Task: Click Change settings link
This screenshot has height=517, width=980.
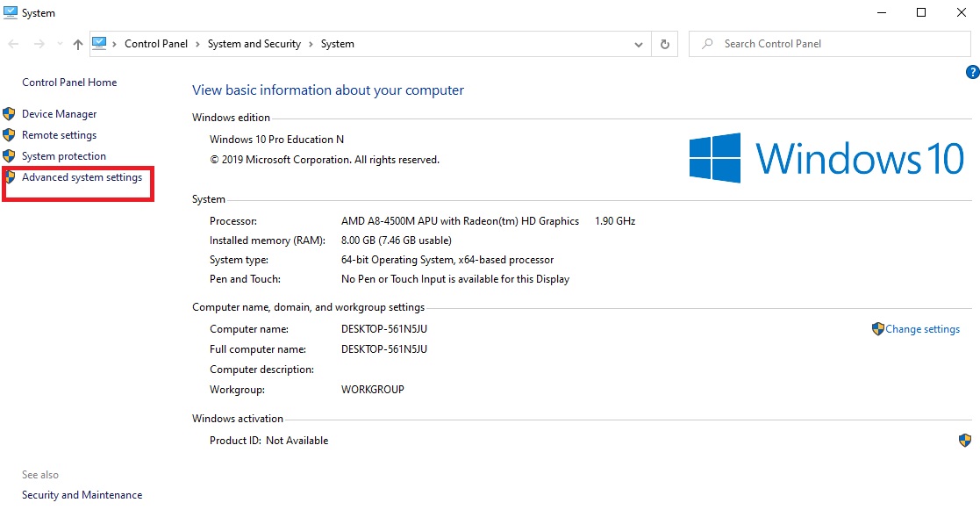Action: pos(922,329)
